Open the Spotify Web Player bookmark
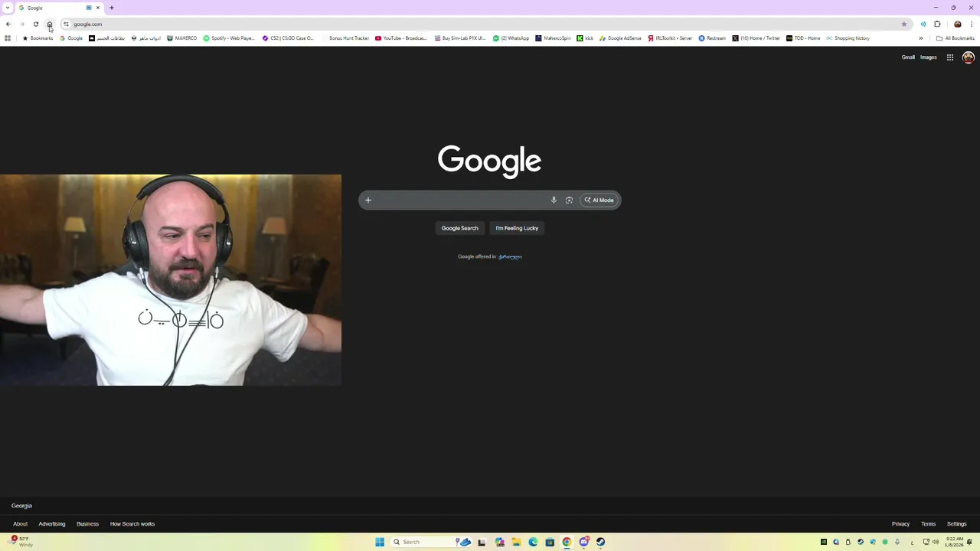This screenshot has height=551, width=980. [x=229, y=38]
